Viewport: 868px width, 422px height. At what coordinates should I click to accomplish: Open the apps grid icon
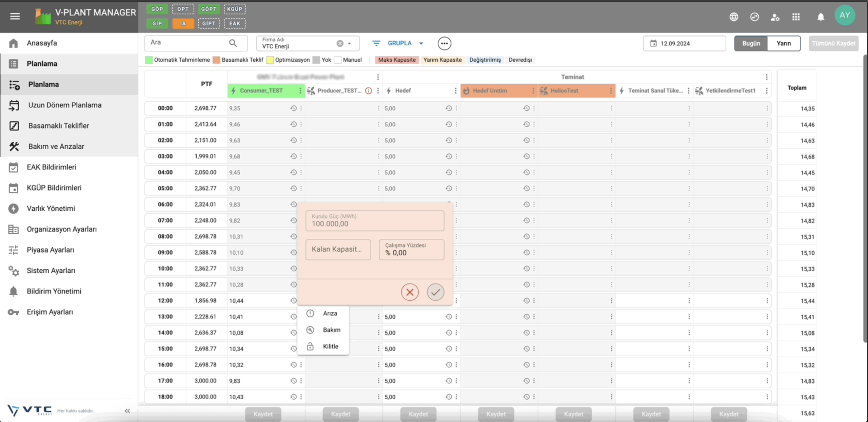point(796,17)
